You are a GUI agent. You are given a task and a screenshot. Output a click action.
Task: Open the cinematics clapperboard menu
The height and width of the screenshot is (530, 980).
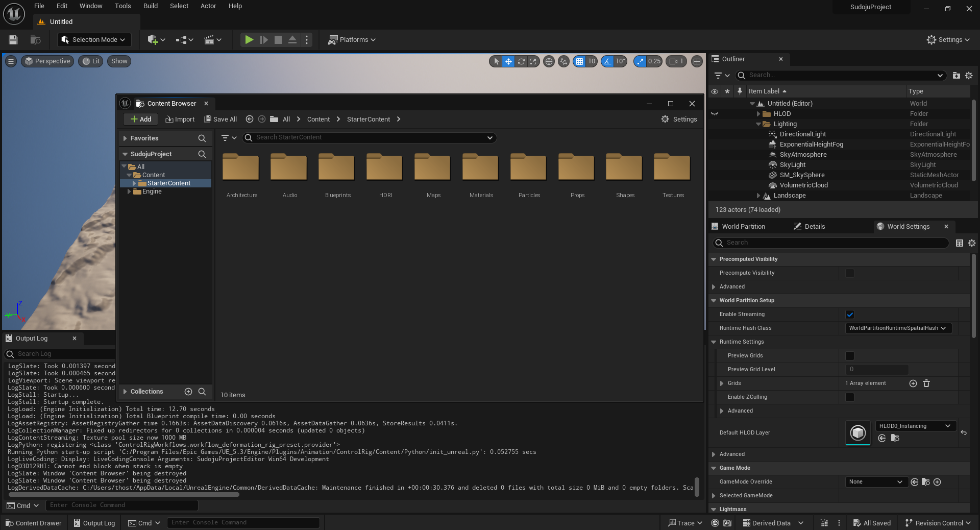click(x=213, y=40)
